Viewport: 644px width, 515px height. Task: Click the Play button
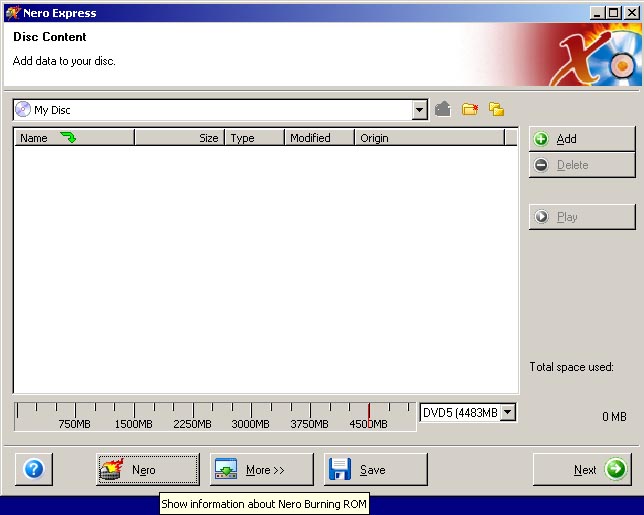click(582, 217)
